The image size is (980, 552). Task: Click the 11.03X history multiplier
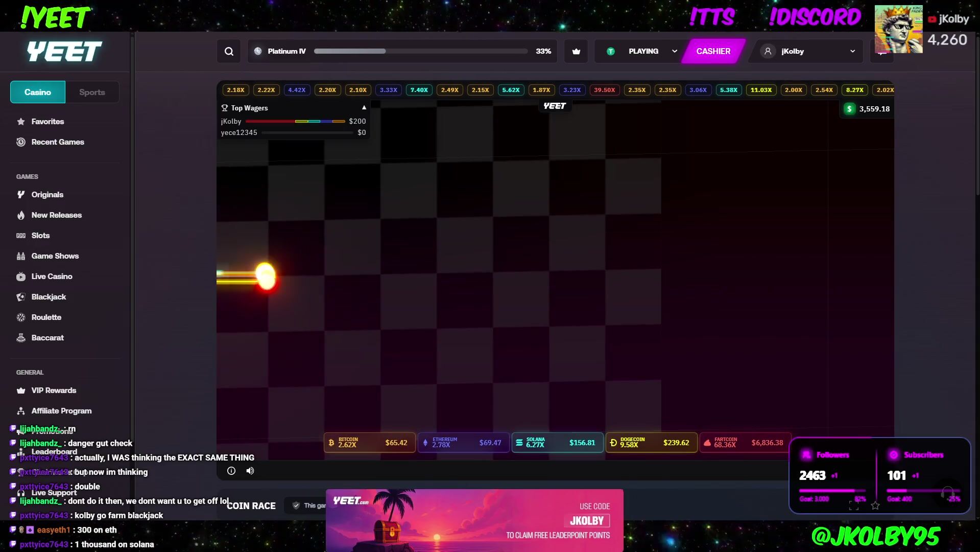[x=761, y=90]
